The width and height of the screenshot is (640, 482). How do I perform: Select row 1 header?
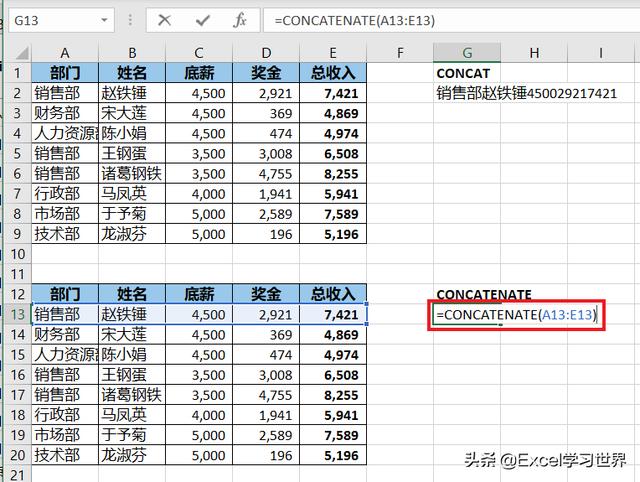(x=17, y=73)
